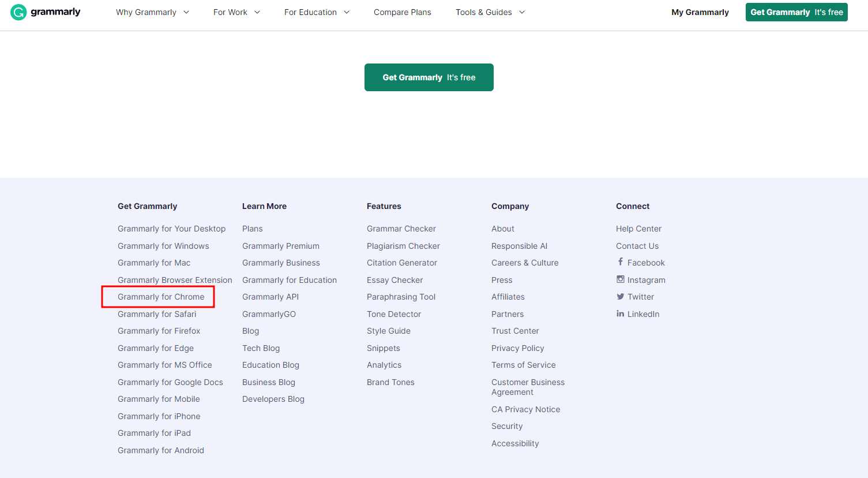
Task: Open Snippets link
Action: tap(384, 348)
